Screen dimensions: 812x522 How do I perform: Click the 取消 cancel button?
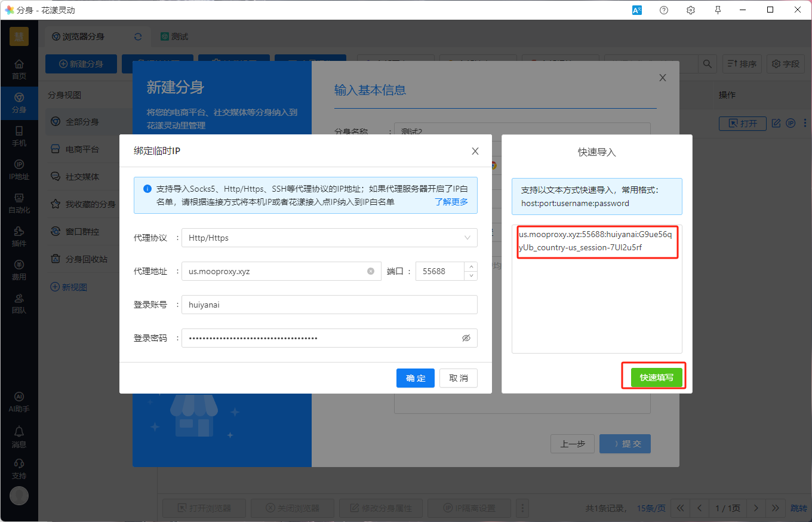(x=458, y=378)
